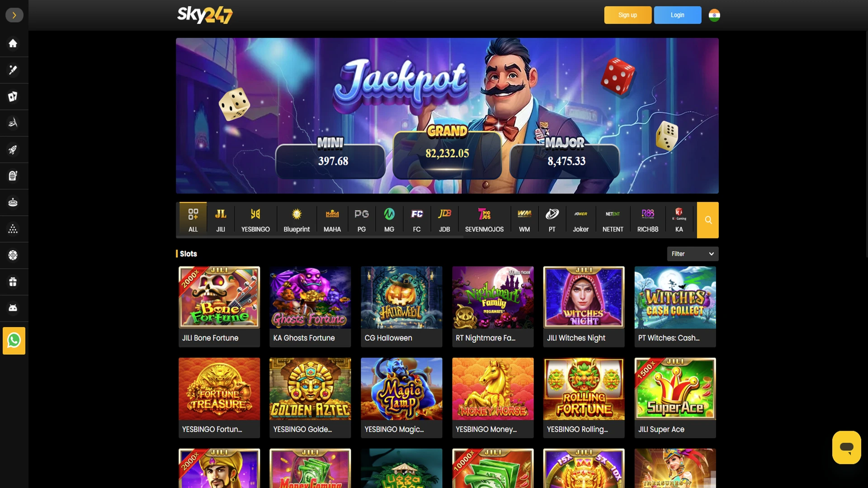Select the NETENT provider tab

click(613, 220)
